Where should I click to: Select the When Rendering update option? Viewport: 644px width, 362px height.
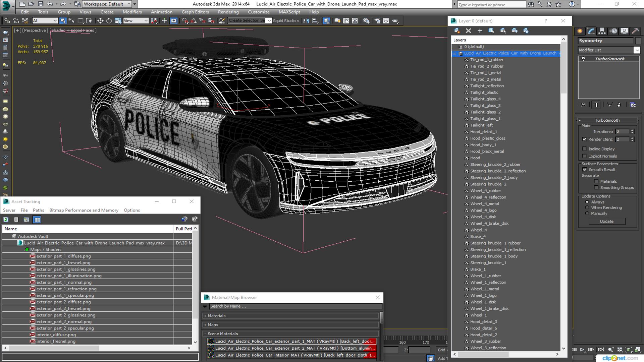tap(587, 208)
